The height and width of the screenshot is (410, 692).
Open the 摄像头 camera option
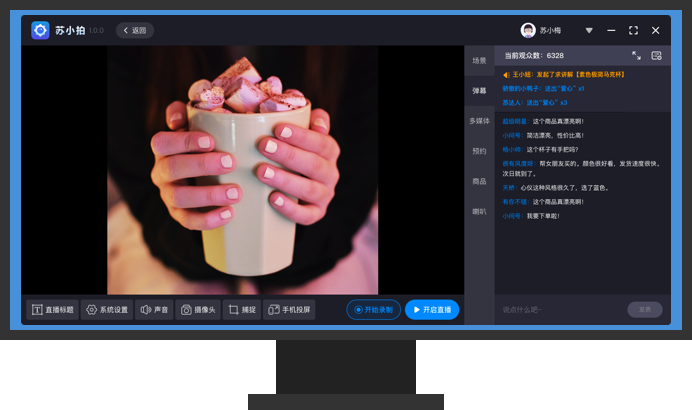198,310
